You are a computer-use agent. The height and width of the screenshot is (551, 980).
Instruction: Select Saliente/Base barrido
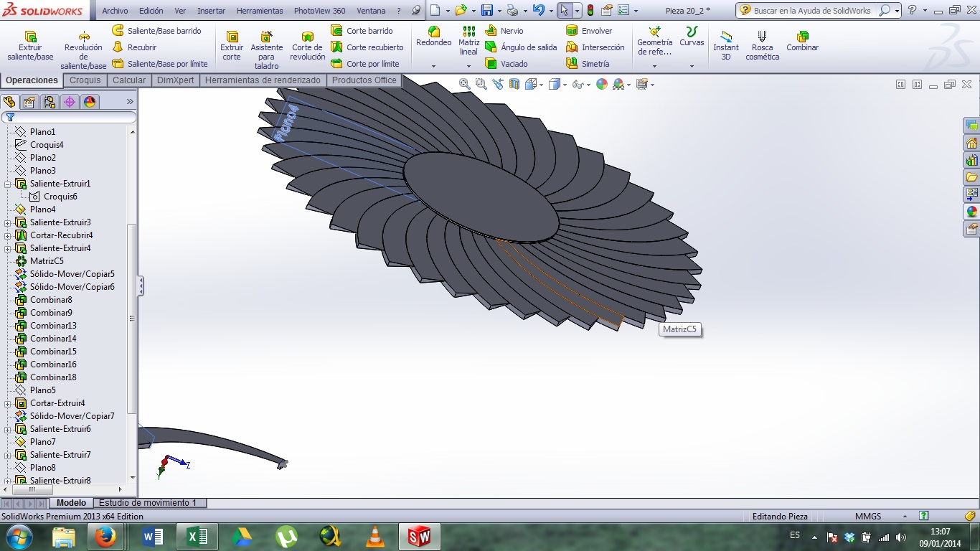point(156,31)
